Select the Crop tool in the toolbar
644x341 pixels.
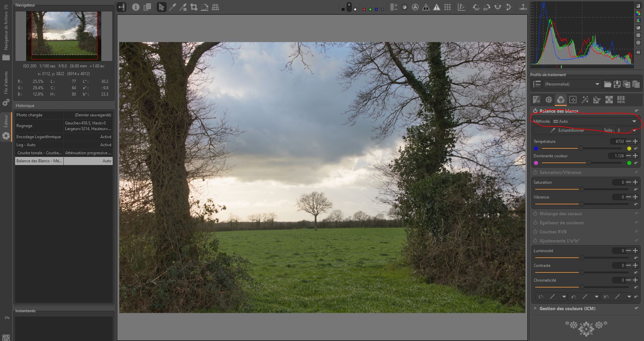point(194,7)
